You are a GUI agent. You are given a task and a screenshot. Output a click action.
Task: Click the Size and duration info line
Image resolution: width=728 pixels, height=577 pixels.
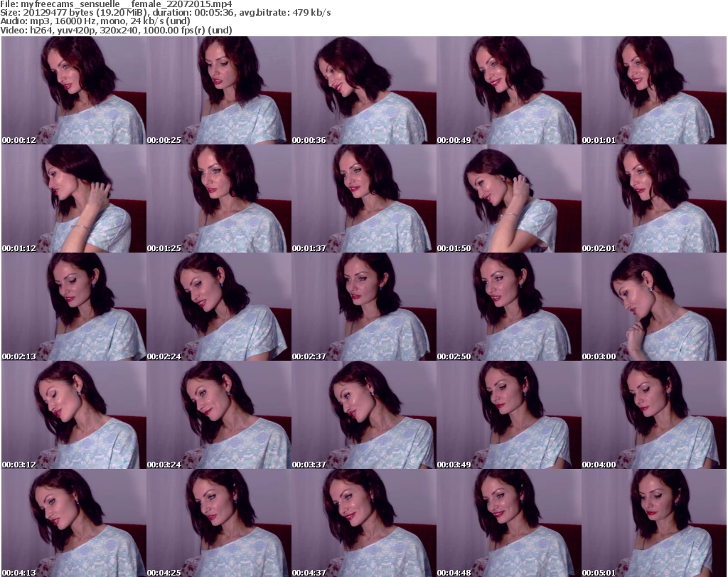click(165, 13)
